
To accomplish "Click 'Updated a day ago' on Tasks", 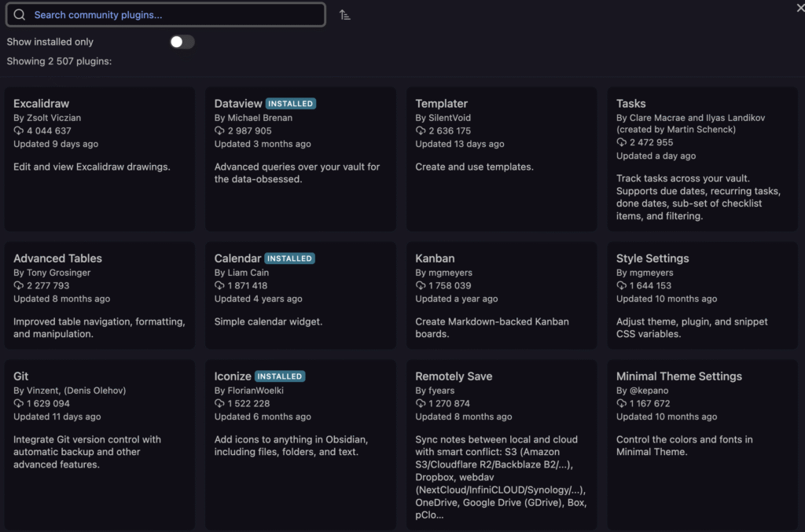I will coord(656,156).
